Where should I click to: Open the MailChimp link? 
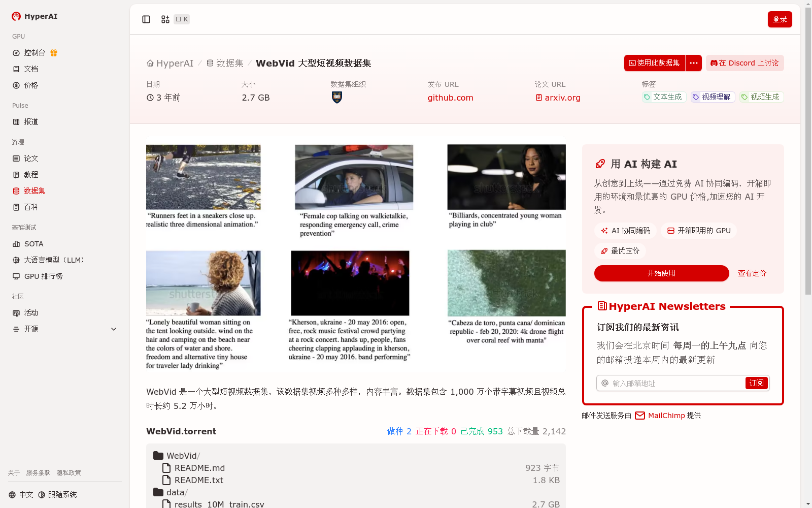660,416
